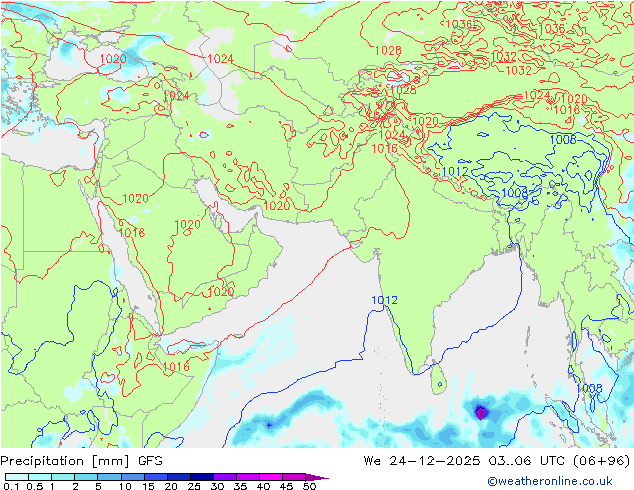Image resolution: width=634 pixels, height=490 pixels.
Task: Pick the 15–20 mm blue legend swatch
Action: [x=155, y=477]
